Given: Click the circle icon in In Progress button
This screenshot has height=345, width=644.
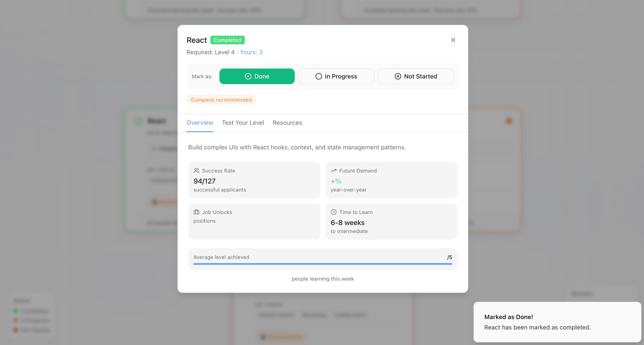Looking at the screenshot, I should coord(319,77).
